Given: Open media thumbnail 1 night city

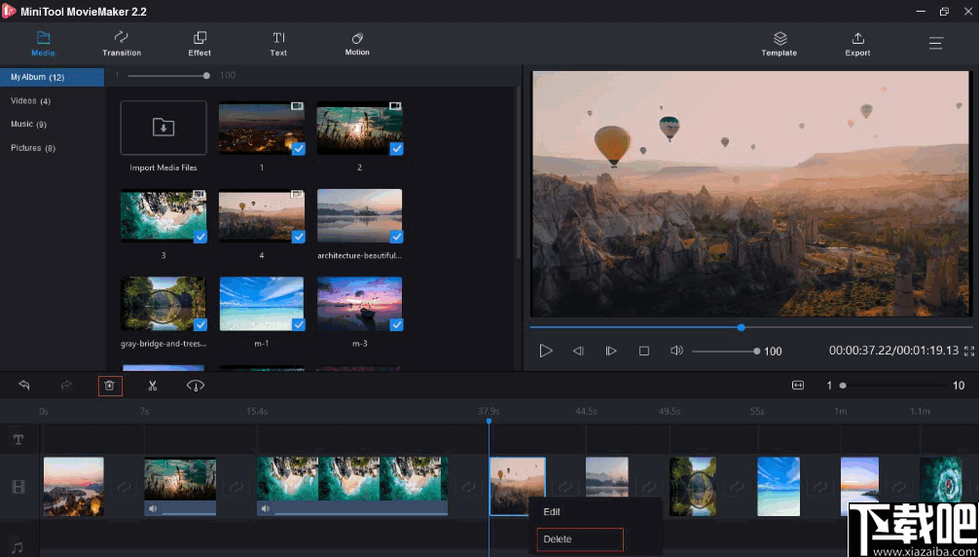Looking at the screenshot, I should (x=261, y=129).
